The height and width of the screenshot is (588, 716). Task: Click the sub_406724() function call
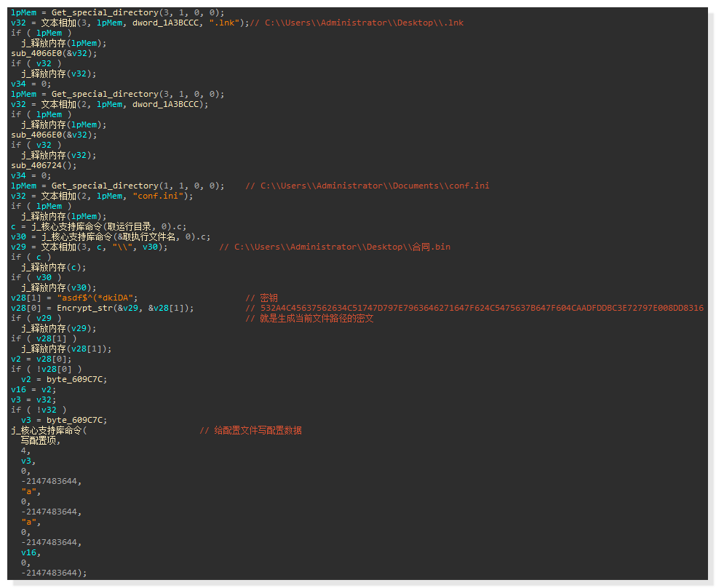(42, 165)
